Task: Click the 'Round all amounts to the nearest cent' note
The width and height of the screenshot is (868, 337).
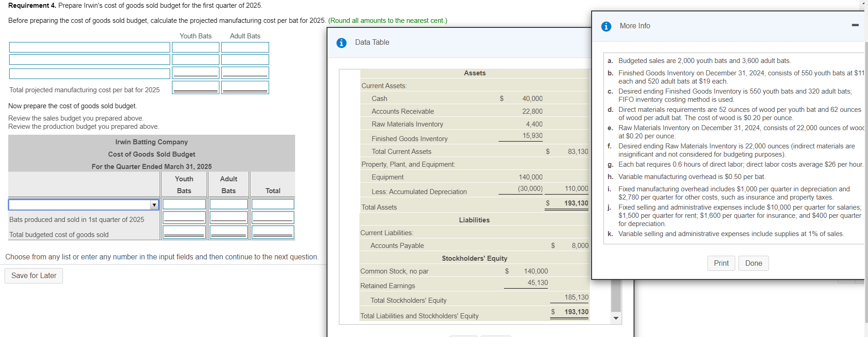Action: [x=387, y=21]
